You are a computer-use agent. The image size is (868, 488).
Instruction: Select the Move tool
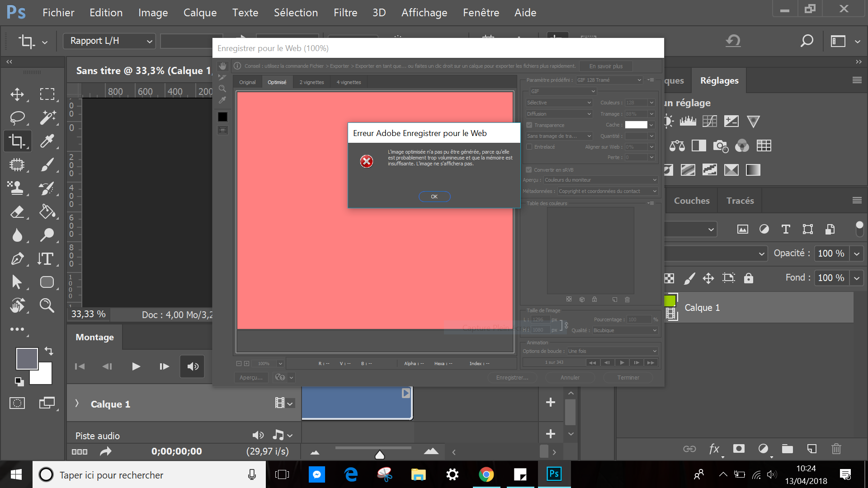point(17,94)
